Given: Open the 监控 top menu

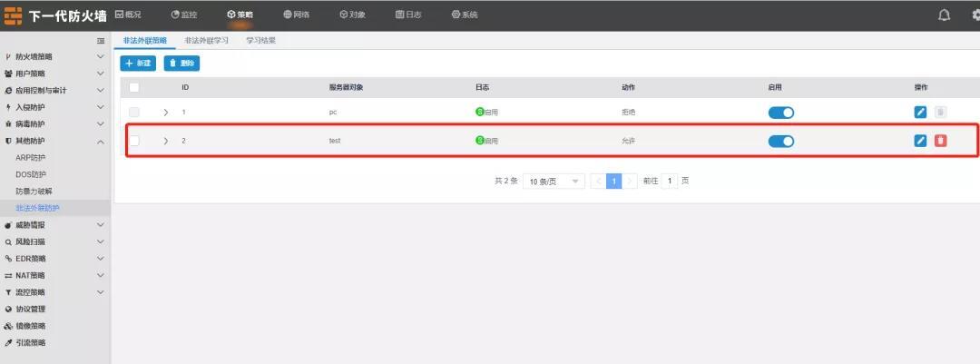Looking at the screenshot, I should tap(183, 15).
